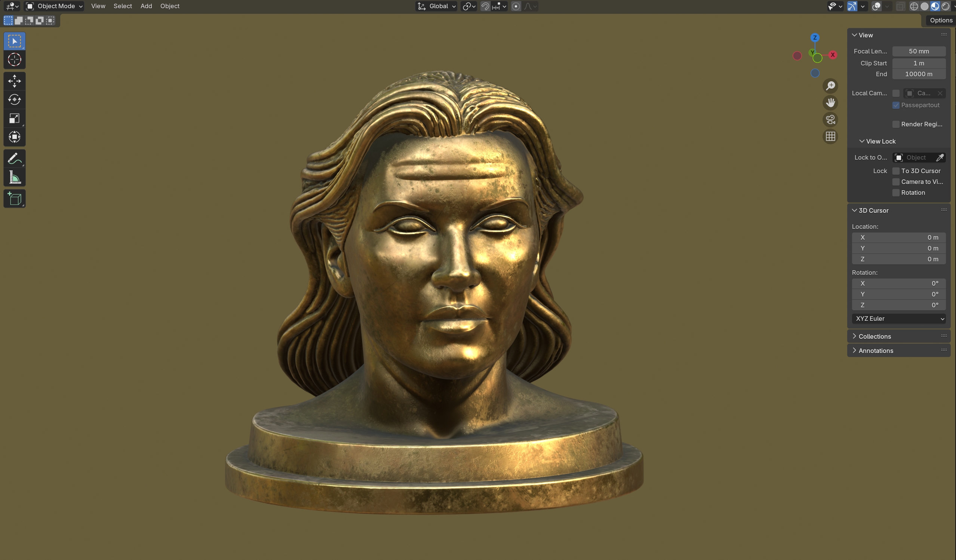The width and height of the screenshot is (956, 560).
Task: Activate the Scale tool
Action: coord(15,119)
